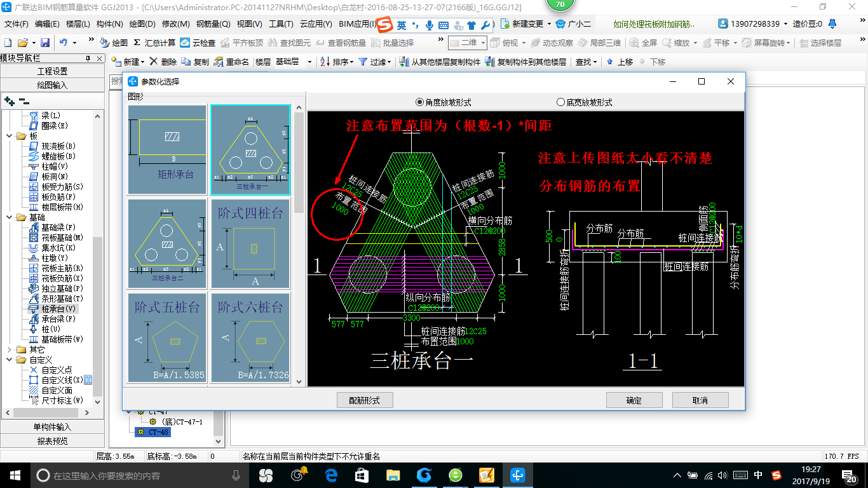This screenshot has height=488, width=868.
Task: Open the 过滤 filter dropdown
Action: 389,62
